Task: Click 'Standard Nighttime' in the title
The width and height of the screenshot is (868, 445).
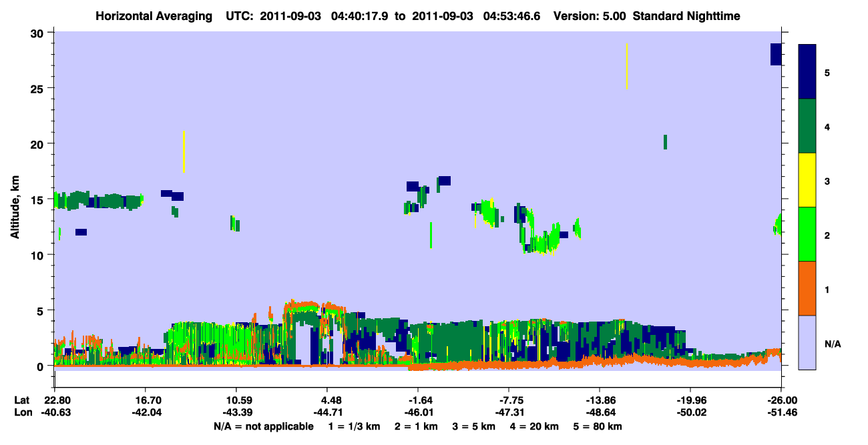Action: pos(686,15)
